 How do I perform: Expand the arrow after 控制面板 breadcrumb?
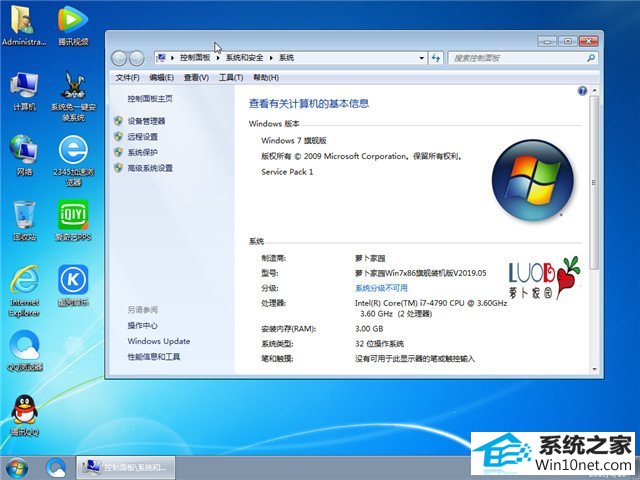(218, 58)
